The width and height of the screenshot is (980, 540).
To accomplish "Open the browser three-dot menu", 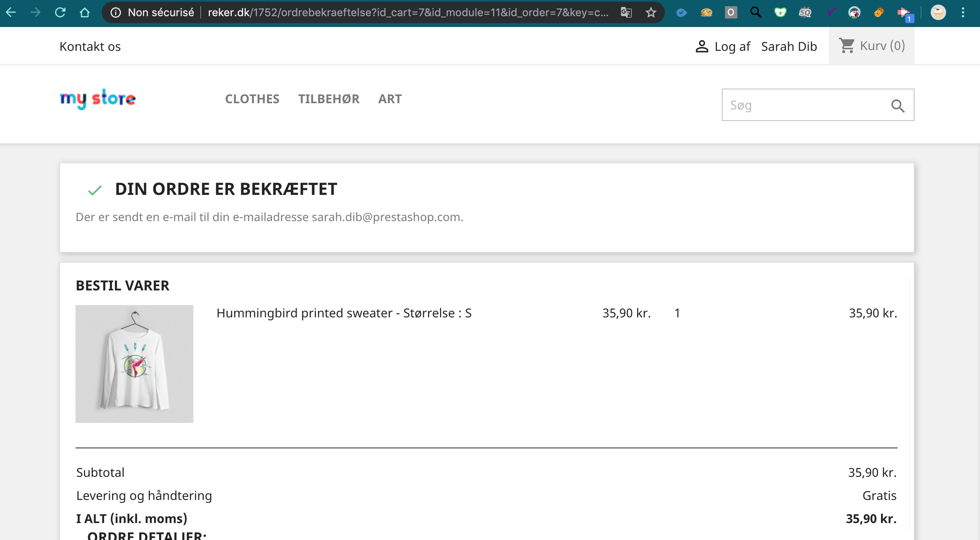I will (963, 12).
